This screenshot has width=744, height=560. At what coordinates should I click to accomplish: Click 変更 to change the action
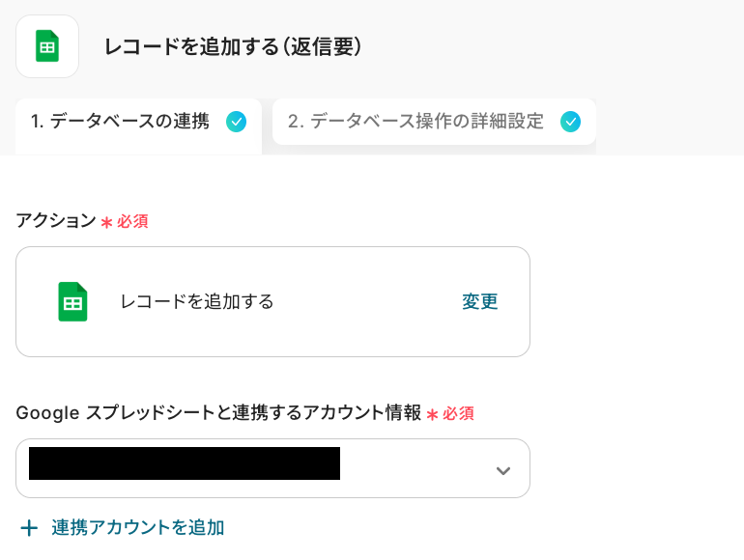click(479, 302)
